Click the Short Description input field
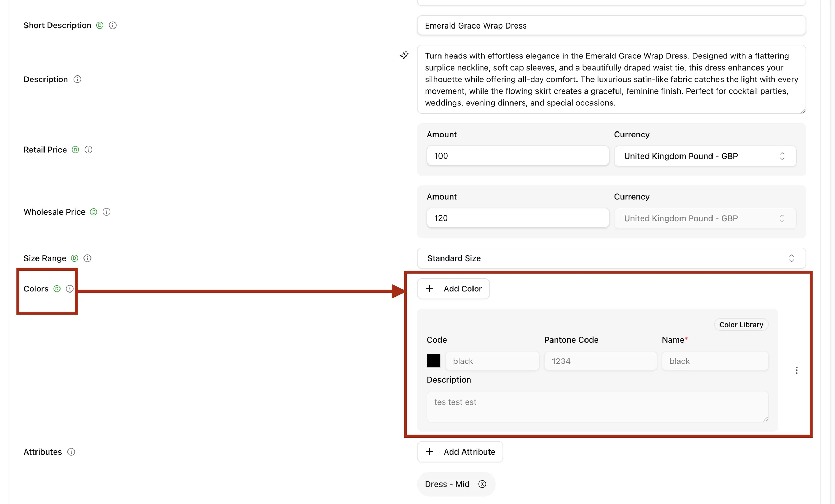 (612, 25)
